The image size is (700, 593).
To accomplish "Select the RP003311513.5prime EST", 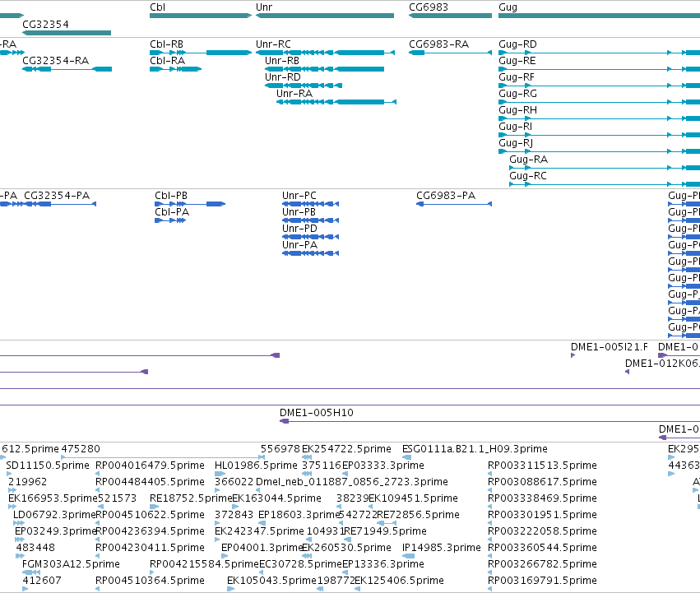I will pyautogui.click(x=490, y=474).
